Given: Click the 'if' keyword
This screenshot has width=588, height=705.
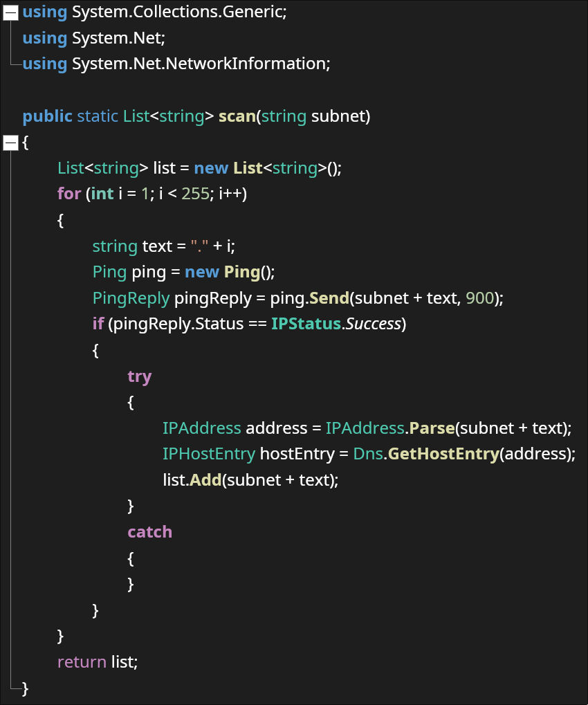Looking at the screenshot, I should (x=98, y=324).
